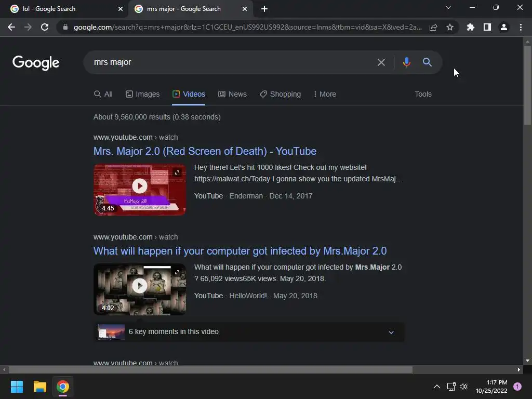532x399 pixels.
Task: Click the Chrome taskbar icon
Action: pos(63,387)
